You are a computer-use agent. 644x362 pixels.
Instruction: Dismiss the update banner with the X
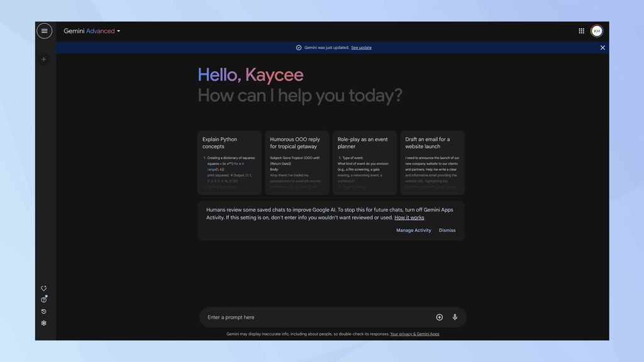coord(602,47)
